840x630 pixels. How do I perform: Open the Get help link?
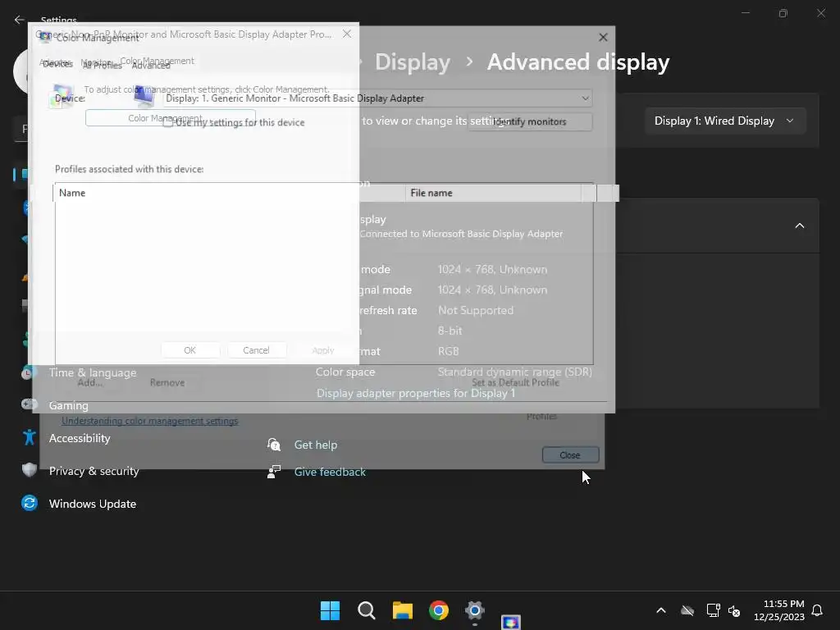(316, 445)
